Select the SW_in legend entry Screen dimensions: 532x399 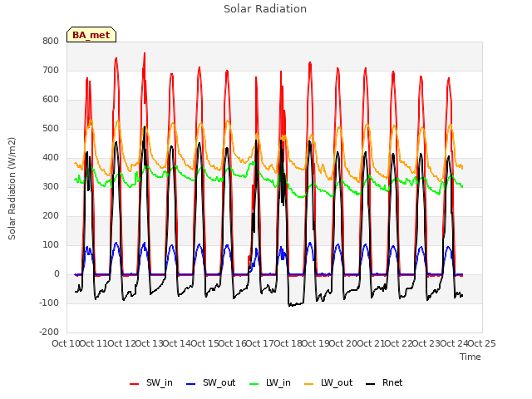151,383
